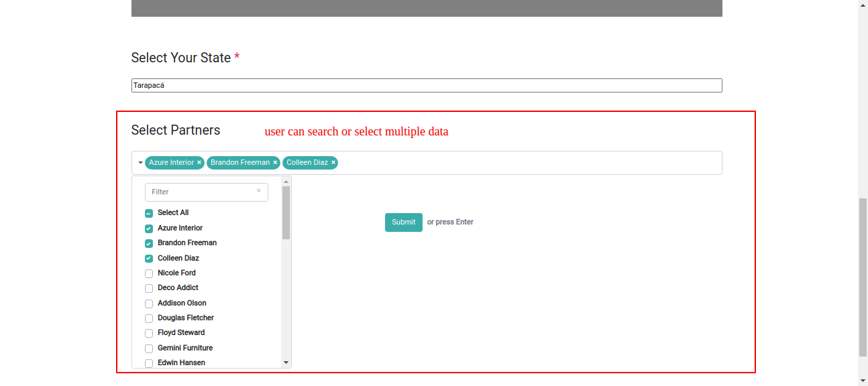Image resolution: width=868 pixels, height=386 pixels.
Task: Focus the Filter search field
Action: tap(201, 192)
